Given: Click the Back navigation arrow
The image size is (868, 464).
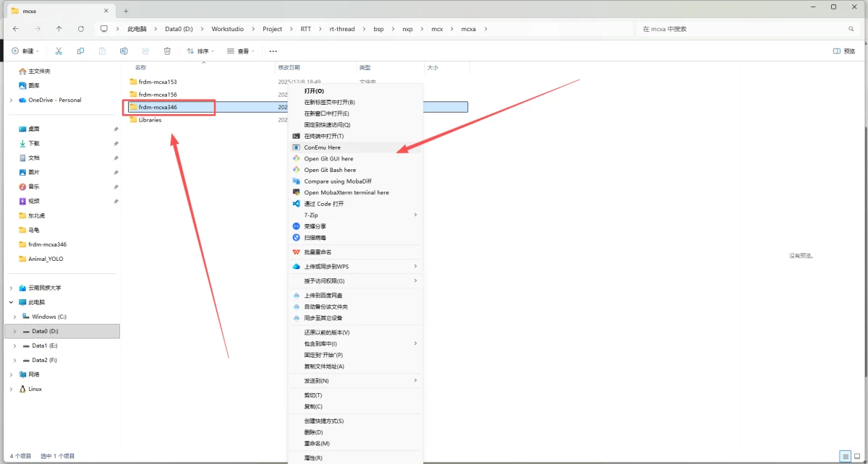Looking at the screenshot, I should [16, 29].
